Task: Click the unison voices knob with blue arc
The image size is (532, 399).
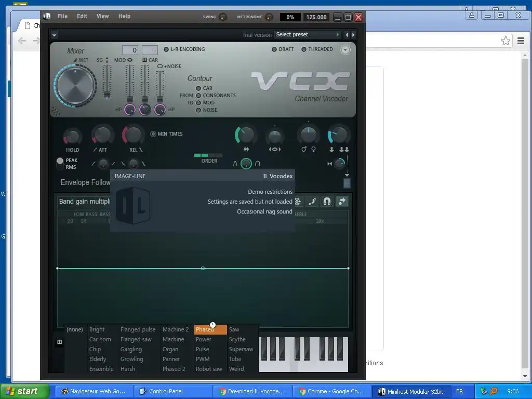Action: pyautogui.click(x=338, y=135)
